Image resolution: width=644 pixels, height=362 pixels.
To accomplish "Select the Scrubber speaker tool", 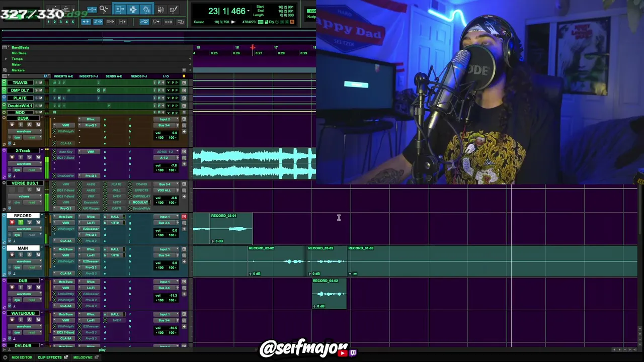I will (x=160, y=9).
